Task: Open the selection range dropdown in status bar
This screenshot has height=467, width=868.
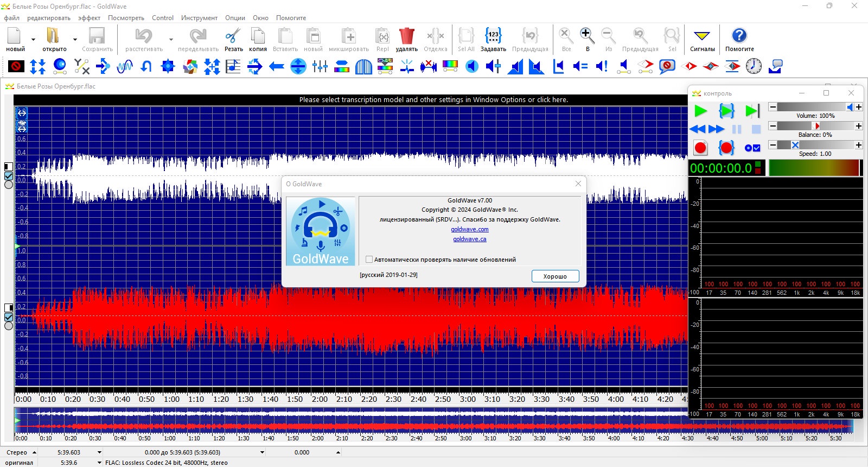Action: [262, 452]
